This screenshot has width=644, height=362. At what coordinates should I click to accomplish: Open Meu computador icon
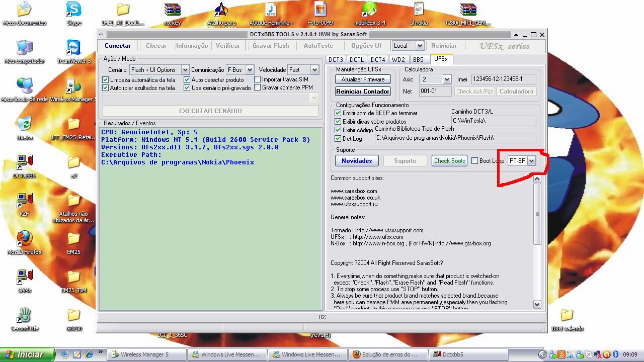pos(24,51)
